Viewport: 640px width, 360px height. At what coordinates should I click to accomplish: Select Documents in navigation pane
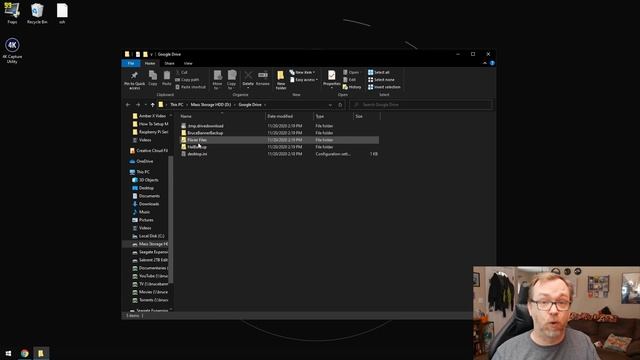(x=146, y=196)
